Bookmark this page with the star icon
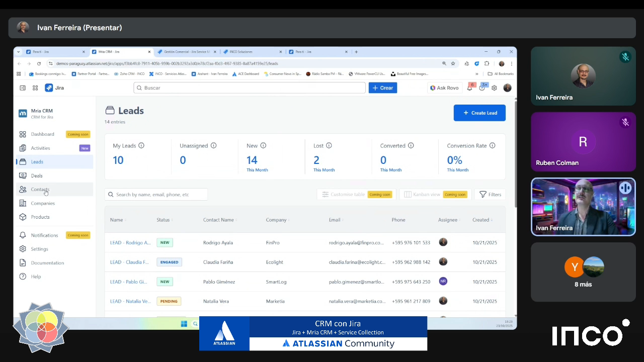Viewport: 644px width, 362px height. (453, 64)
